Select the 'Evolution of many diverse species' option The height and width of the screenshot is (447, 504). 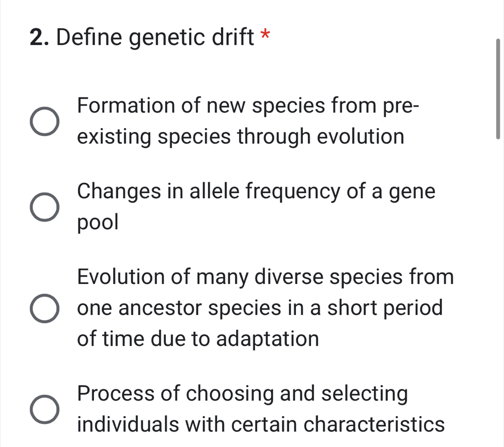point(43,308)
